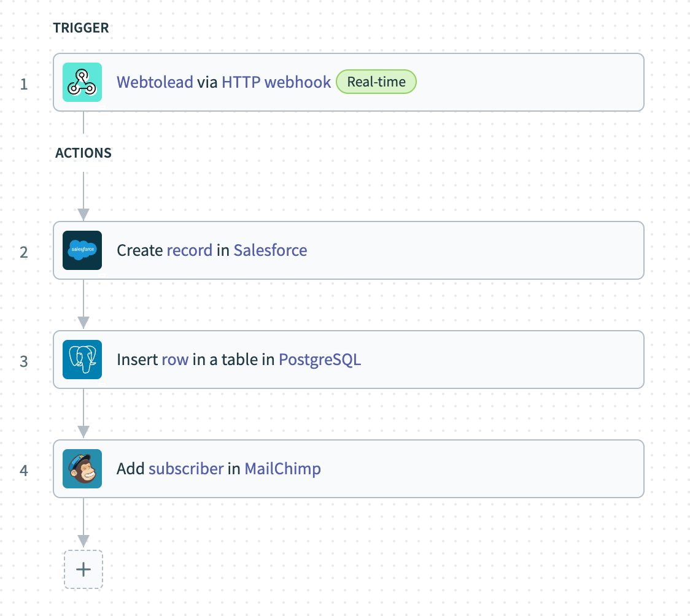690x616 pixels.
Task: Open the record link in step 2
Action: click(190, 250)
